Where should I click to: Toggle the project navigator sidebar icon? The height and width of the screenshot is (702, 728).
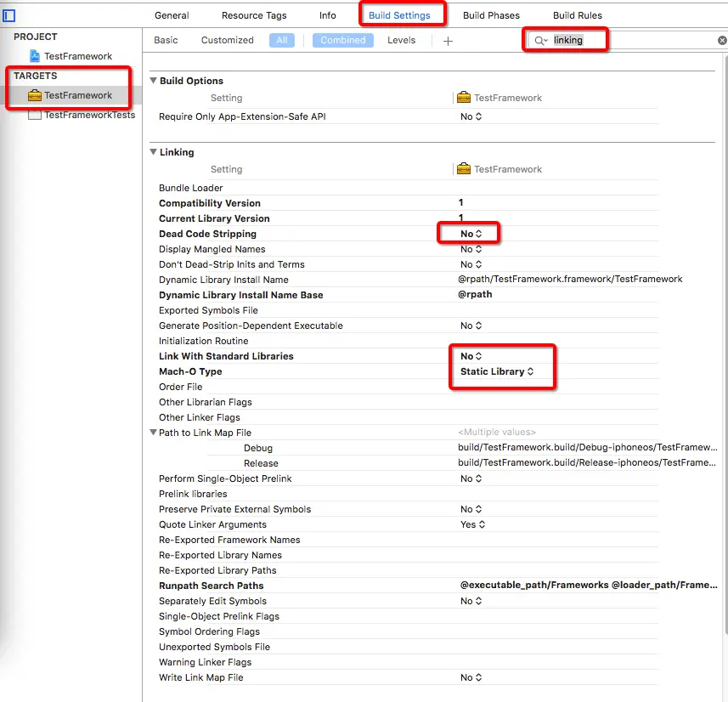[8, 16]
